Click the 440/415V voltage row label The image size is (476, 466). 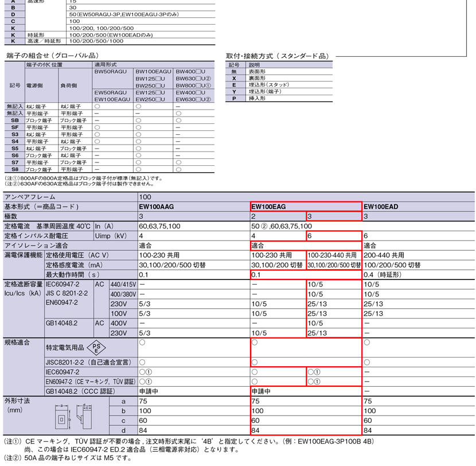[x=123, y=285]
